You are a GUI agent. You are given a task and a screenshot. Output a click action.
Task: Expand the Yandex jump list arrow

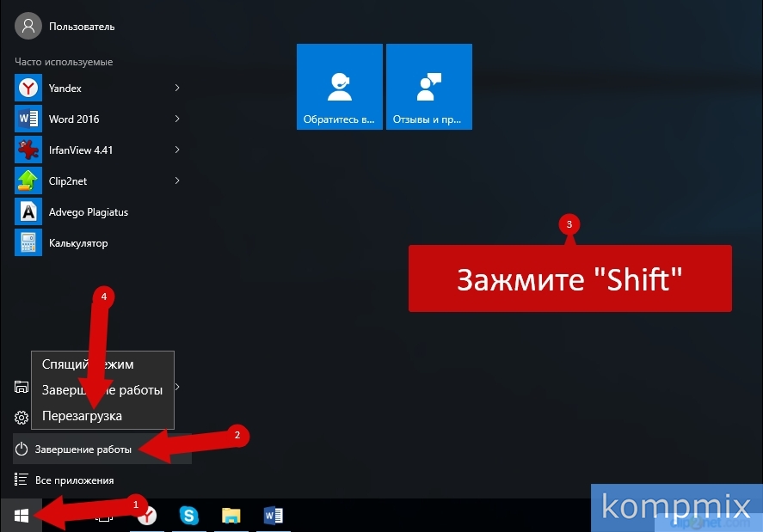(x=177, y=88)
